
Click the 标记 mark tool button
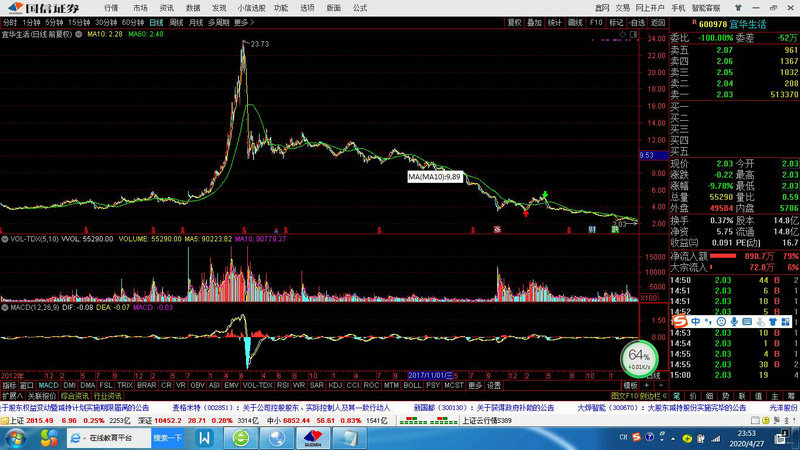click(x=617, y=20)
